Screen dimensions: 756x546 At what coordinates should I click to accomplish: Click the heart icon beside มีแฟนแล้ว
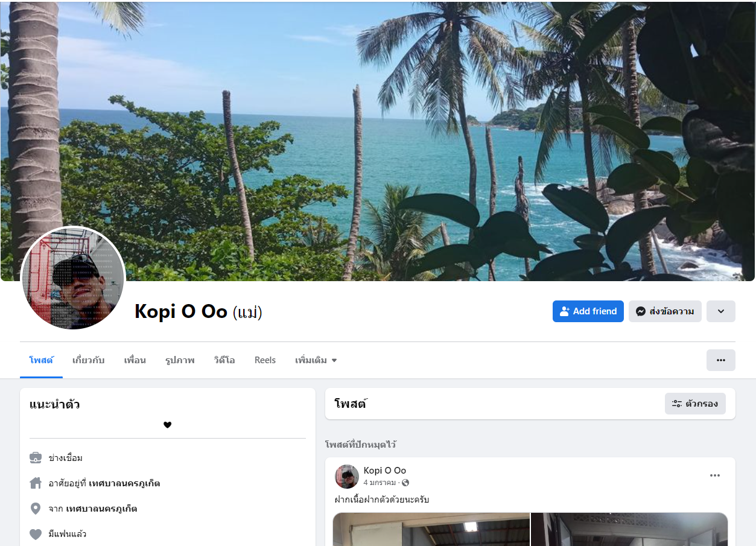(36, 534)
